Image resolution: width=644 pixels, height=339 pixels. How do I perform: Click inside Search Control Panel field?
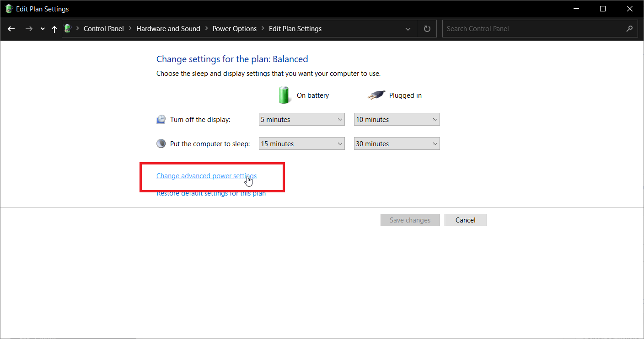[533, 28]
